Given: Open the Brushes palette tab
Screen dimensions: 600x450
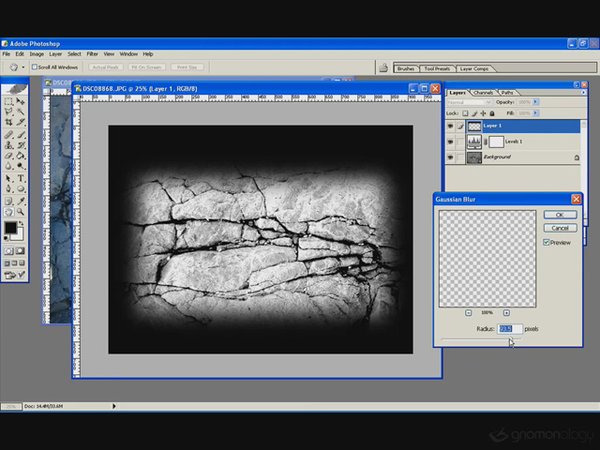Looking at the screenshot, I should coord(406,68).
